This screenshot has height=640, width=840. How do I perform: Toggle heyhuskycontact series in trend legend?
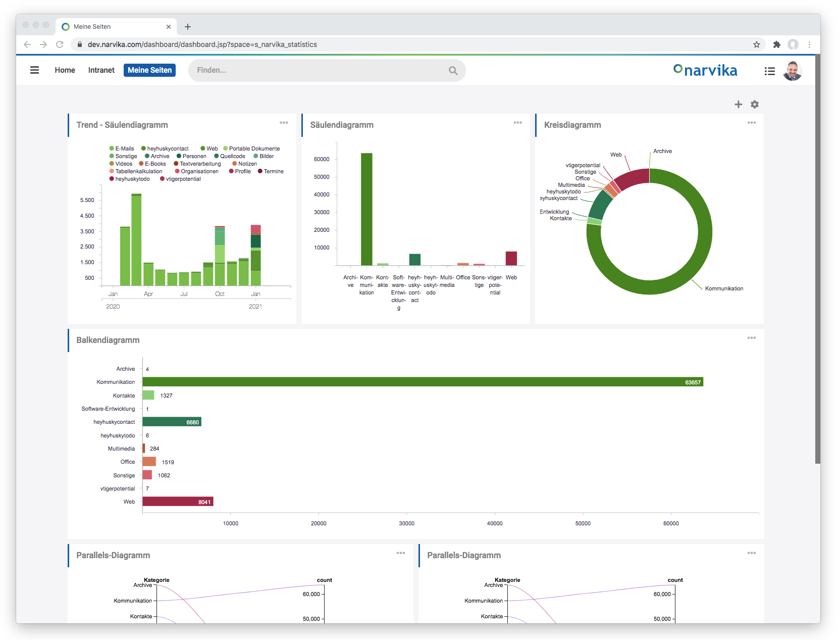pyautogui.click(x=165, y=149)
